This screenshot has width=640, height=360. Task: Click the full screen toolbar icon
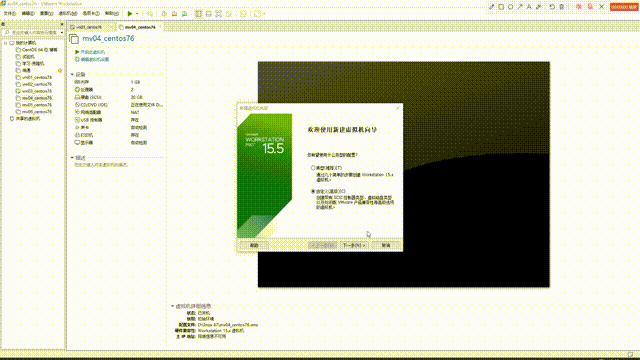coord(219,13)
